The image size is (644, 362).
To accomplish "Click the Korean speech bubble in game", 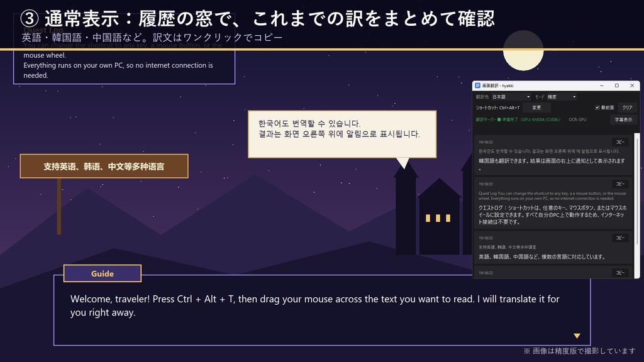I will click(x=342, y=134).
